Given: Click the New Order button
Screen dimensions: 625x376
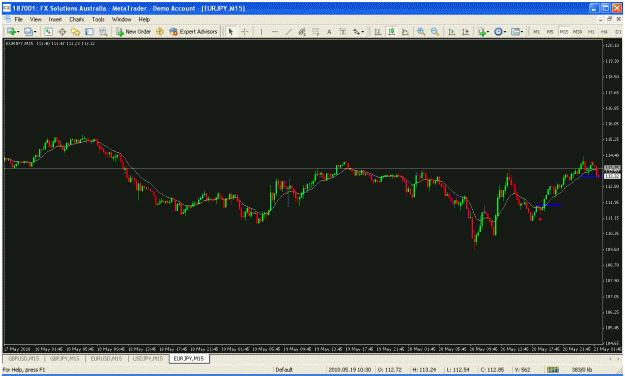Looking at the screenshot, I should pos(134,31).
